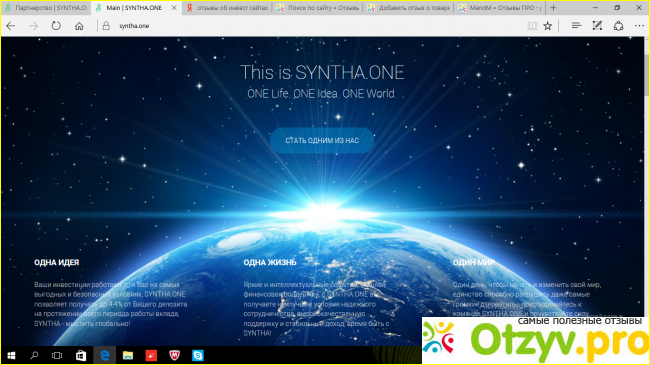Switch to the Партнерство SYNTHA tab
The height and width of the screenshot is (365, 650).
tap(46, 8)
